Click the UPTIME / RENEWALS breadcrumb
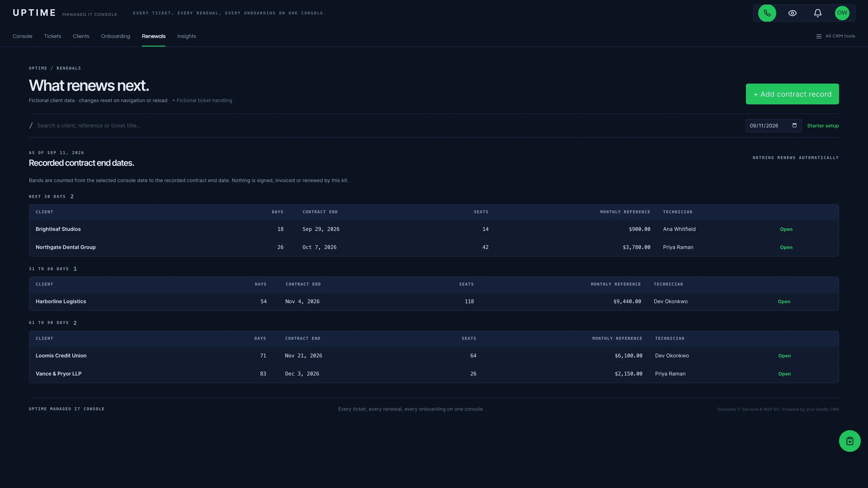Viewport: 868px width, 488px height. pyautogui.click(x=55, y=68)
